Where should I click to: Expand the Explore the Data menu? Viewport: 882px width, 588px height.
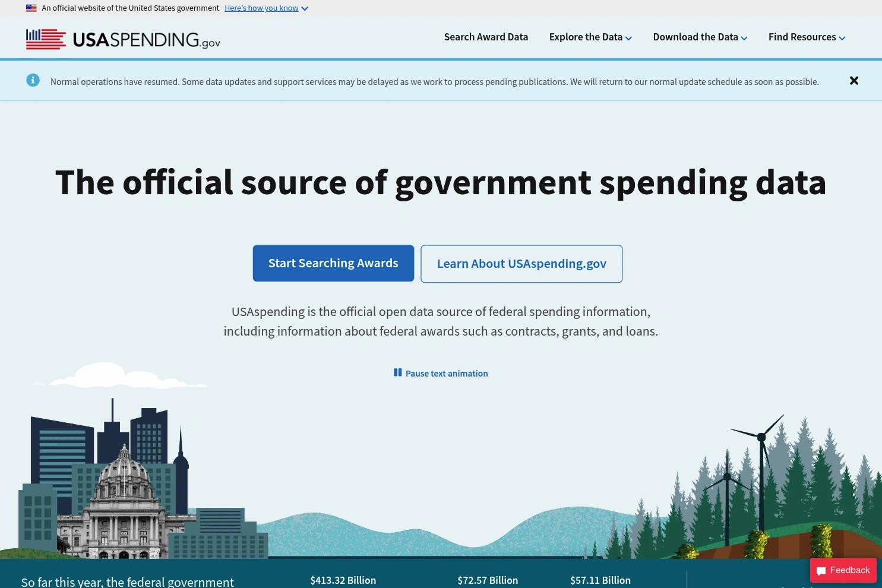click(x=590, y=37)
